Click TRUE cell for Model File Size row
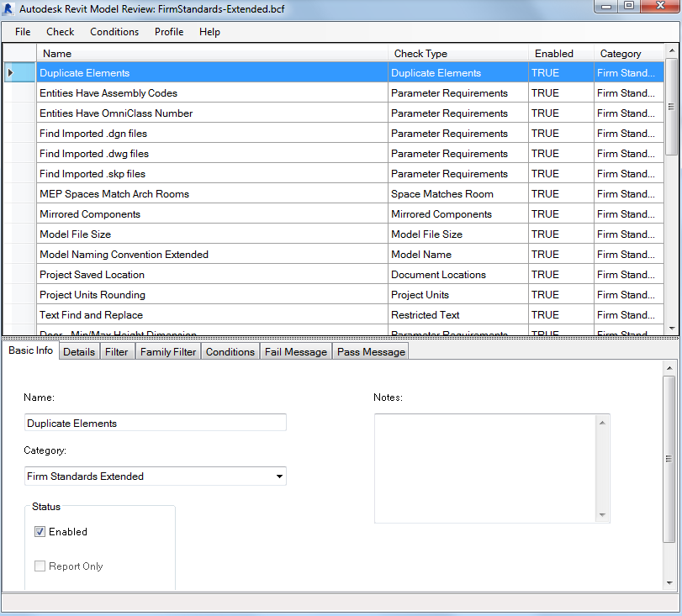 point(561,234)
